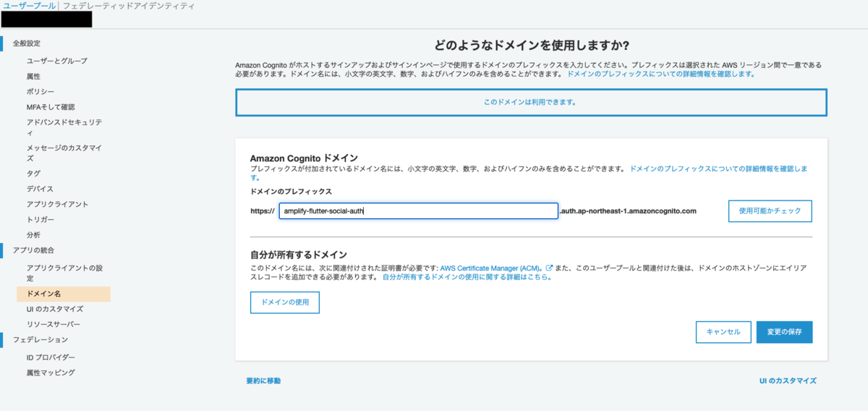Click bottom-right UI のカスタマイズ link
The width and height of the screenshot is (868, 411).
(788, 380)
